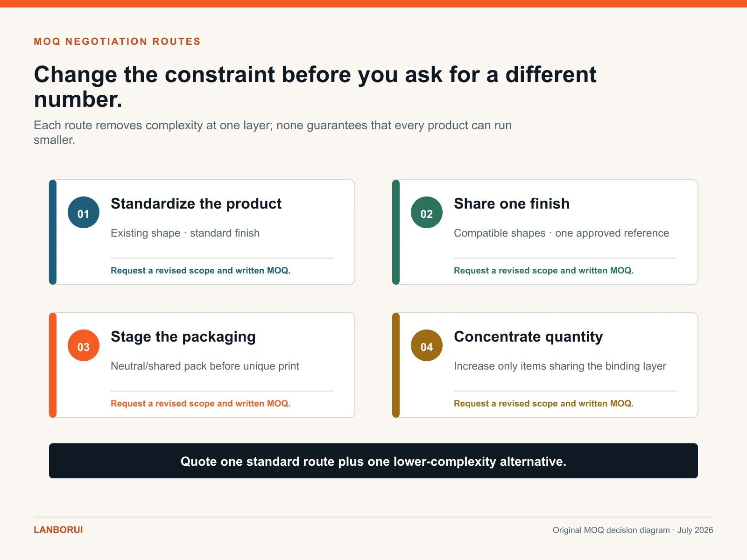The height and width of the screenshot is (560, 747).
Task: Click 'Increase only items sharing the binding layer'
Action: (560, 366)
